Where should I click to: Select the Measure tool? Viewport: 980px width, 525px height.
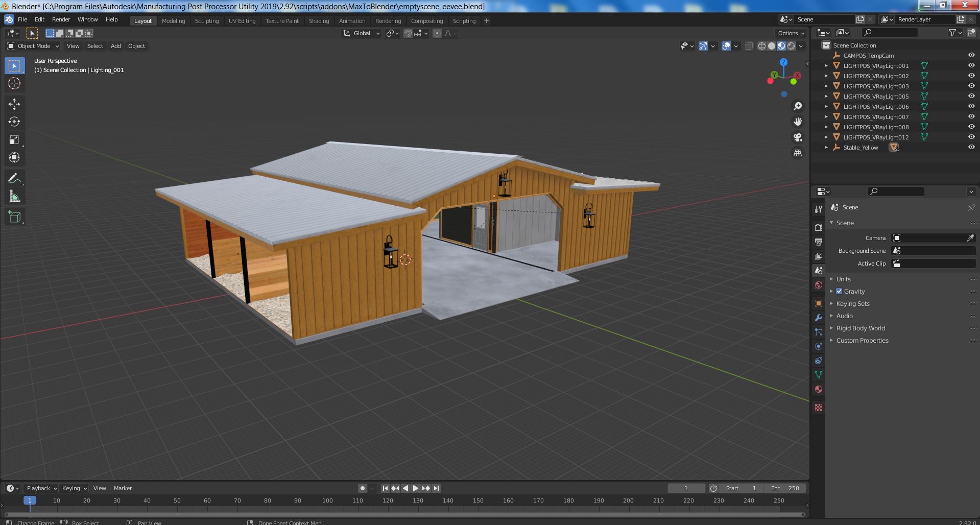(x=14, y=196)
